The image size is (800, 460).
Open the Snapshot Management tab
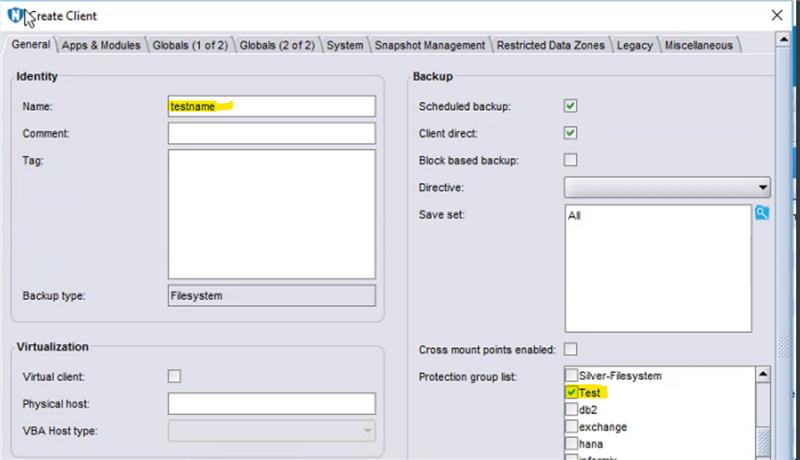click(430, 45)
